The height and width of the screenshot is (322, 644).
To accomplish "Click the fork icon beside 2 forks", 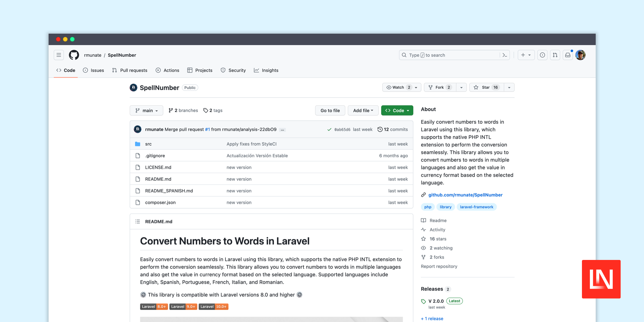I will (424, 257).
